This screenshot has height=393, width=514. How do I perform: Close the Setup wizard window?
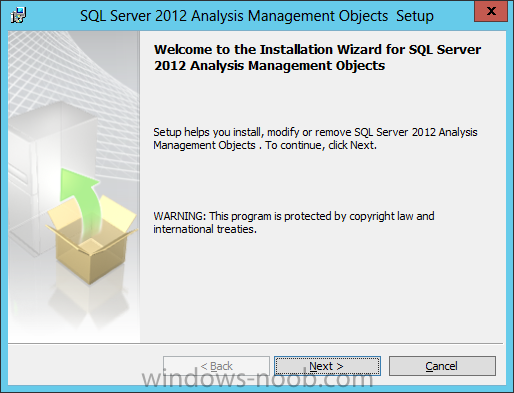(x=491, y=11)
